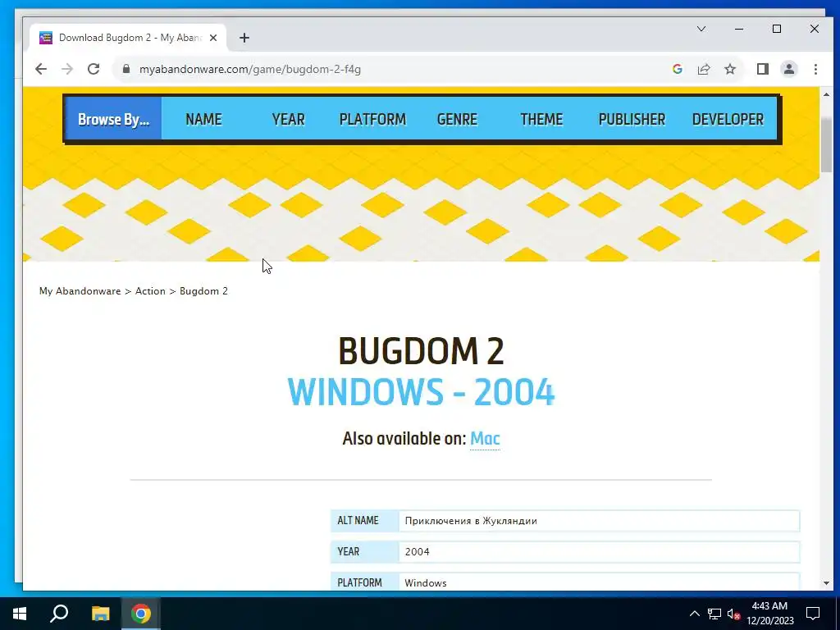Click the ALT NAME label
Screen dimensions: 840x630
click(x=358, y=521)
